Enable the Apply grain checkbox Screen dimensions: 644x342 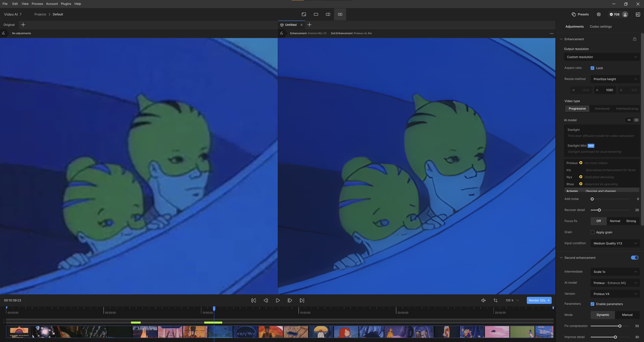[x=592, y=232]
